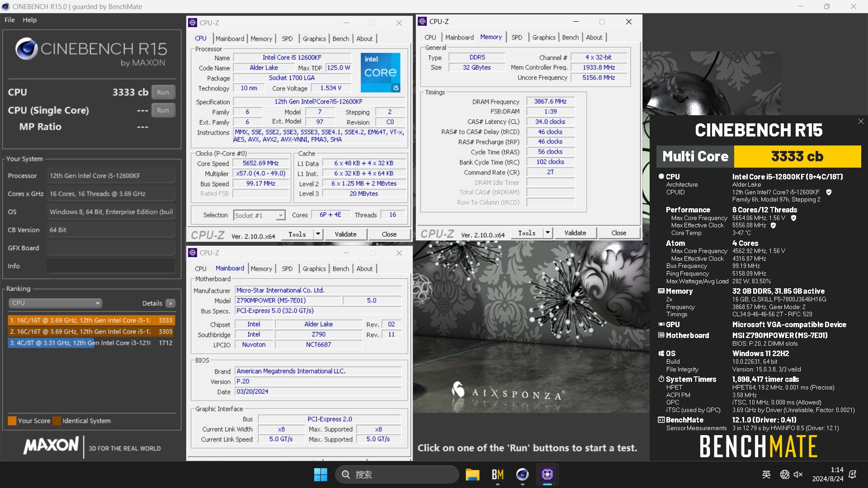Viewport: 868px width, 488px height.
Task: Switch to Graphics tab in CPU window
Action: tap(314, 39)
